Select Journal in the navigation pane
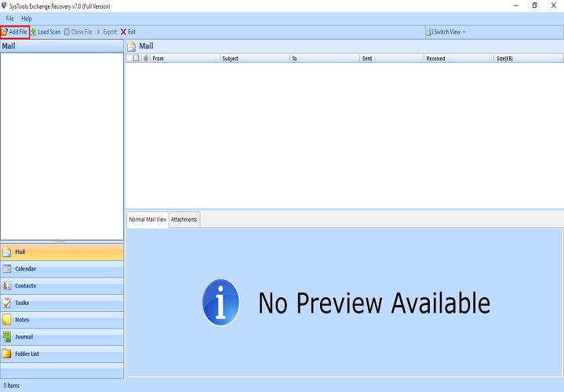This screenshot has height=392, width=564. point(62,336)
